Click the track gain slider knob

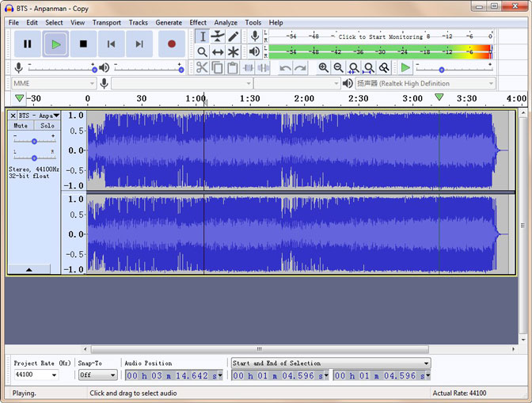[x=34, y=142]
